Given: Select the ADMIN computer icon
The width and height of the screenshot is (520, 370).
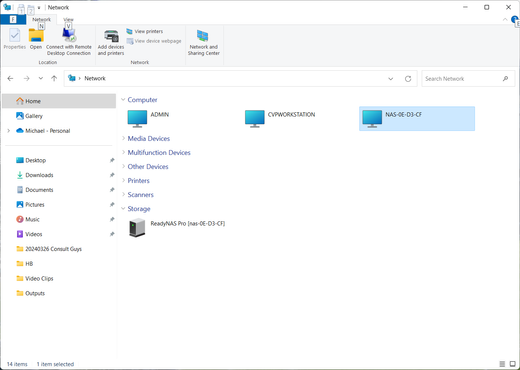Looking at the screenshot, I should pos(137,119).
